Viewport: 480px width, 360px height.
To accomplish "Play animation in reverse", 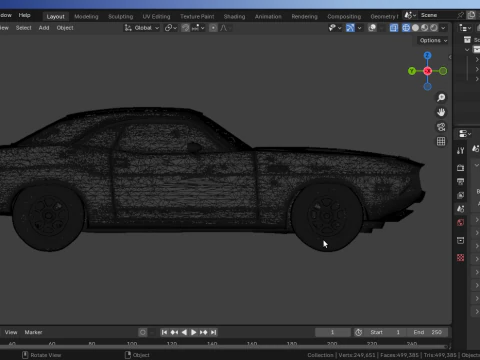I will 184,332.
